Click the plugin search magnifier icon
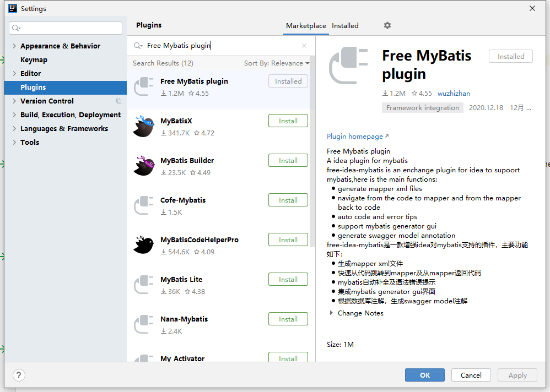550x392 pixels. (x=138, y=46)
